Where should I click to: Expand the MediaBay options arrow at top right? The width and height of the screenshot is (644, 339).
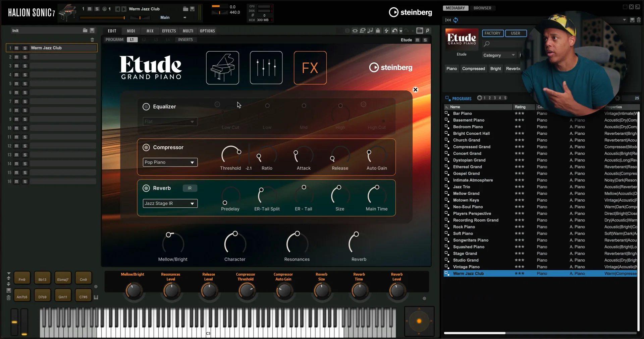pos(624,20)
